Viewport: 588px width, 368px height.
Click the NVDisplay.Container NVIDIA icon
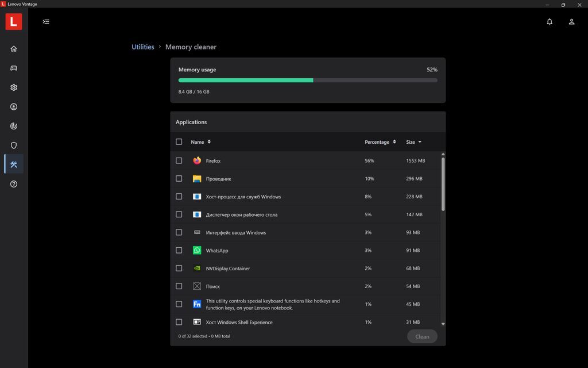click(197, 268)
